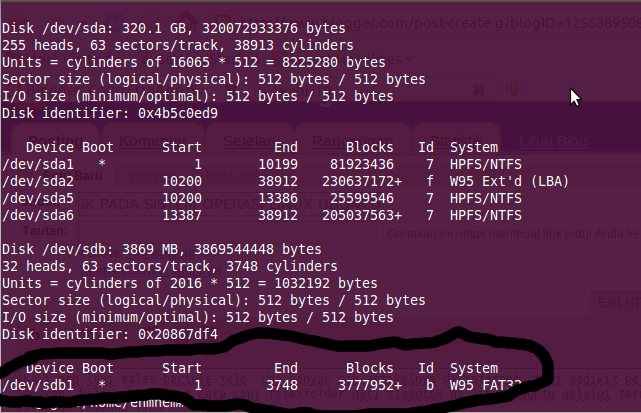Click 'Units = cylinders of 2016' line
The height and width of the screenshot is (413, 641).
[190, 283]
